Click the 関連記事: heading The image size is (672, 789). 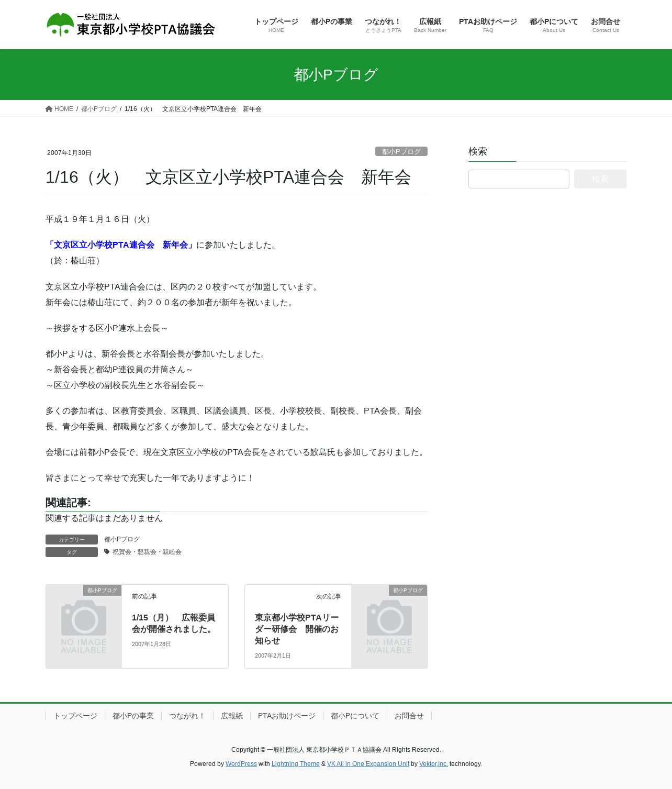68,503
